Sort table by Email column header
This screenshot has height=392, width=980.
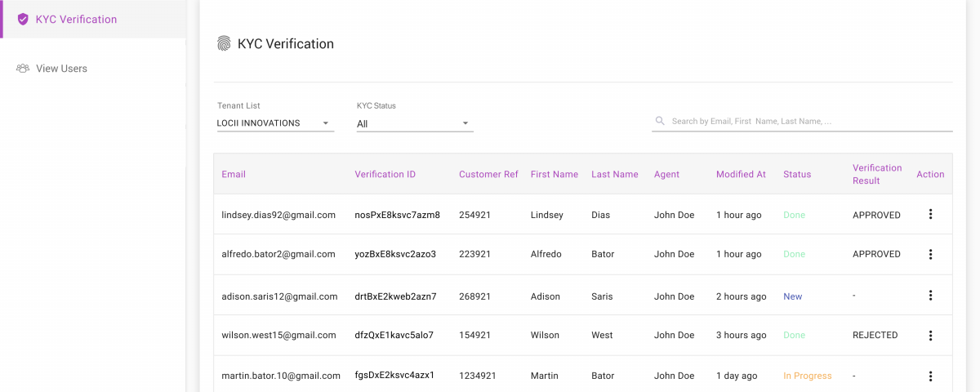(234, 174)
